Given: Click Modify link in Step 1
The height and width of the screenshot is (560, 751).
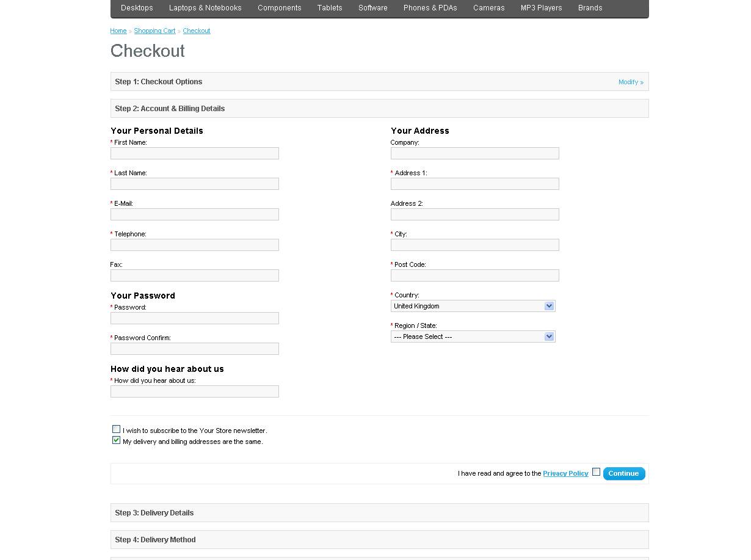Looking at the screenshot, I should [631, 82].
